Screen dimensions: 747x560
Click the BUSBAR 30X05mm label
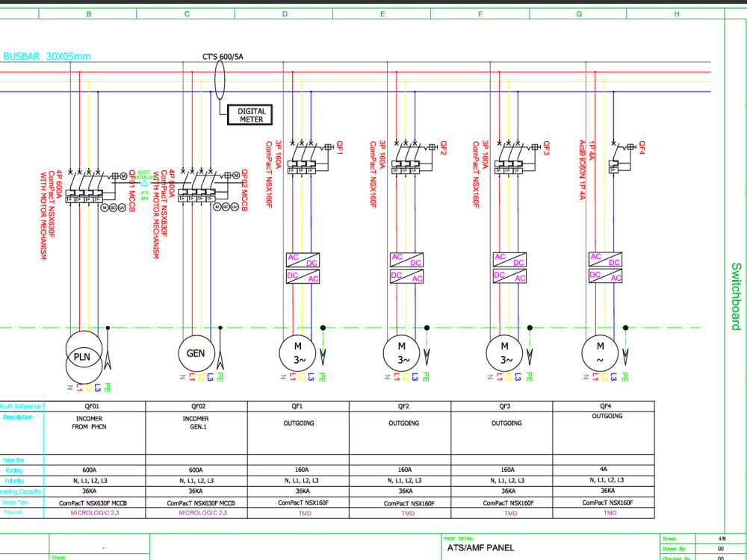click(46, 56)
